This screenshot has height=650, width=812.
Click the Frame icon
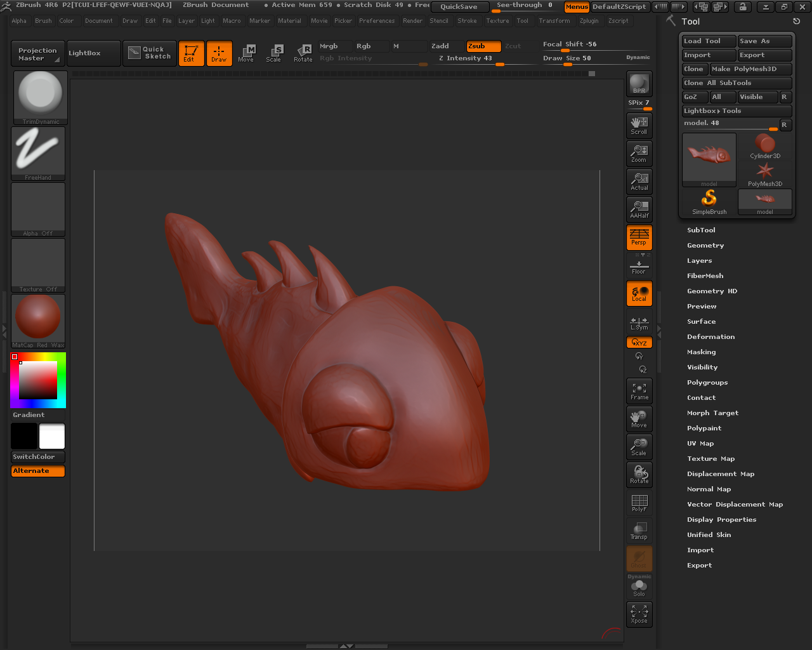639,391
